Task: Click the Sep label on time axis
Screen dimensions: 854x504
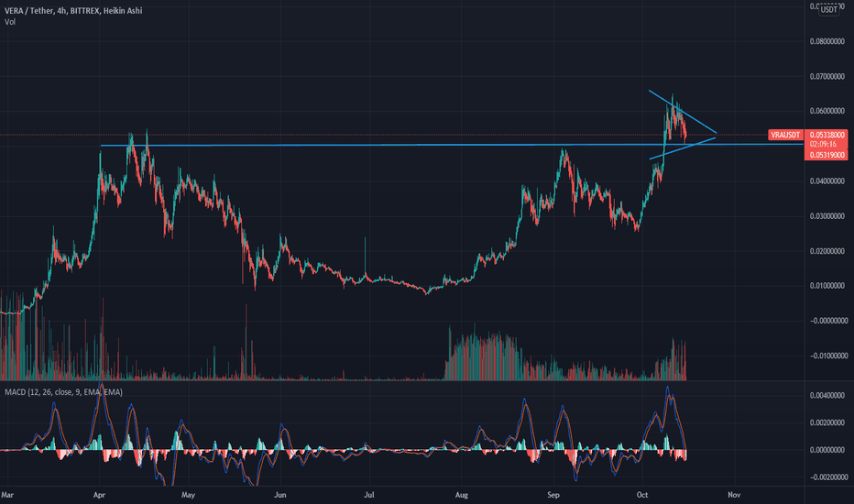Action: (x=553, y=495)
